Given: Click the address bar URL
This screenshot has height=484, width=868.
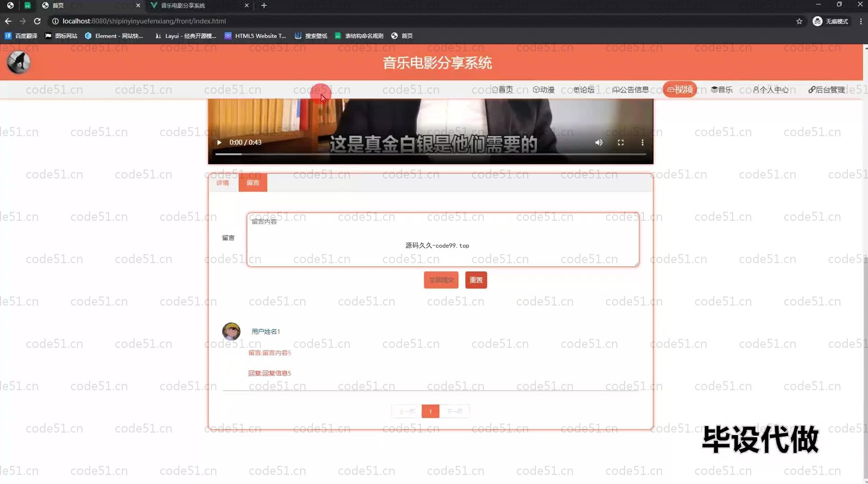Looking at the screenshot, I should (144, 21).
